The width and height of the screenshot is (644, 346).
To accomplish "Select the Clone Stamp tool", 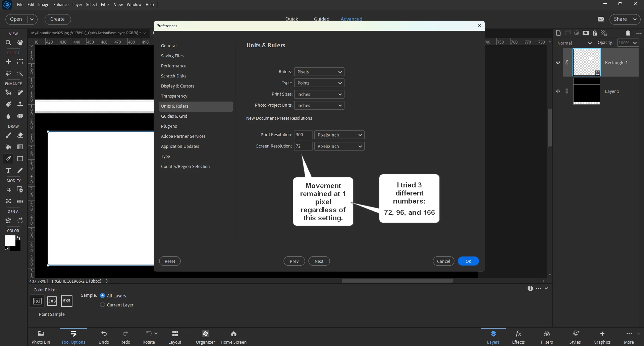I will pos(20,104).
